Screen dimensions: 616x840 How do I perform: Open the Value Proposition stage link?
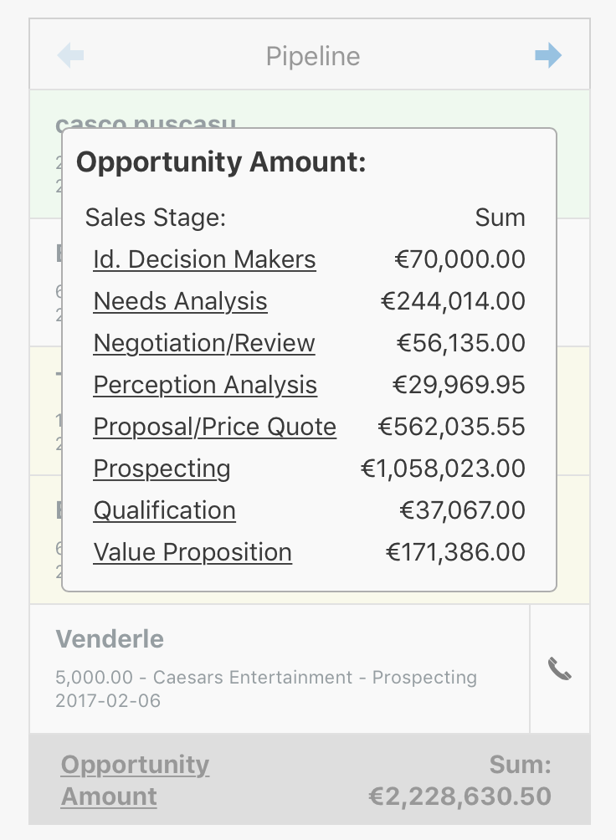click(x=192, y=552)
